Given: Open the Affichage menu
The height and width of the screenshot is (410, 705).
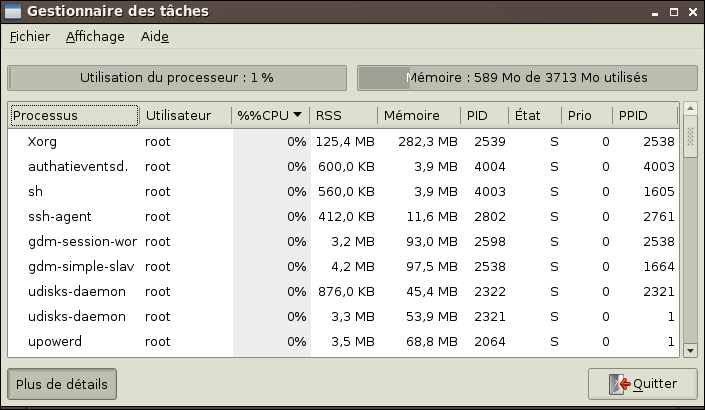Looking at the screenshot, I should pos(95,37).
